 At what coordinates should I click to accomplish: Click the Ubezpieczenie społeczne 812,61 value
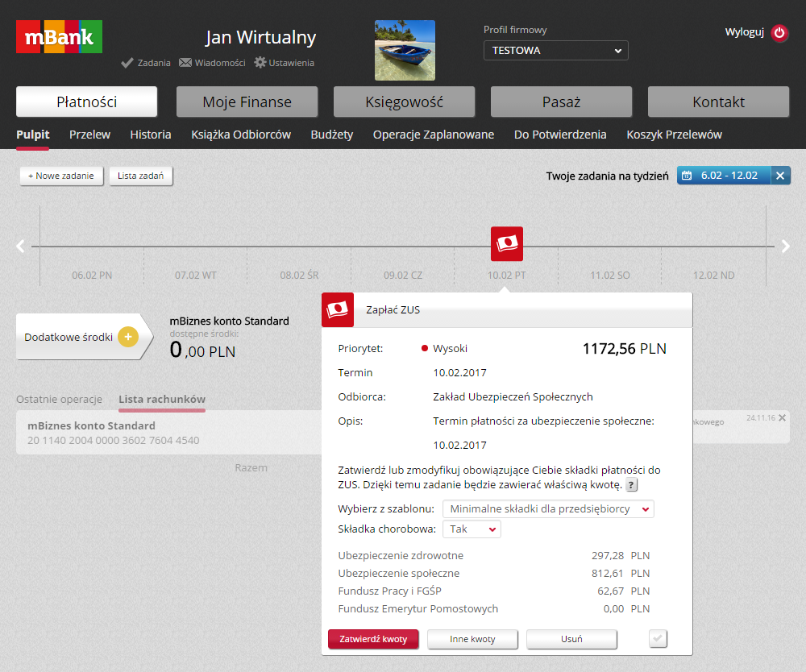point(608,574)
